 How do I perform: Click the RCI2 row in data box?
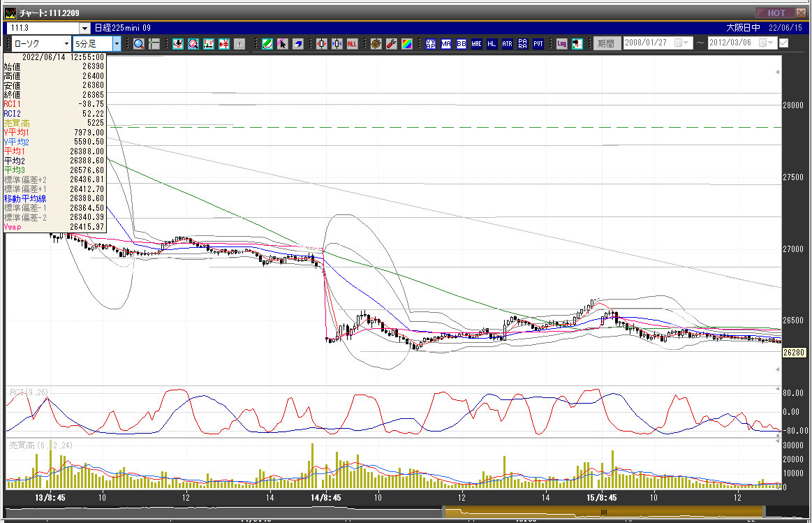54,113
